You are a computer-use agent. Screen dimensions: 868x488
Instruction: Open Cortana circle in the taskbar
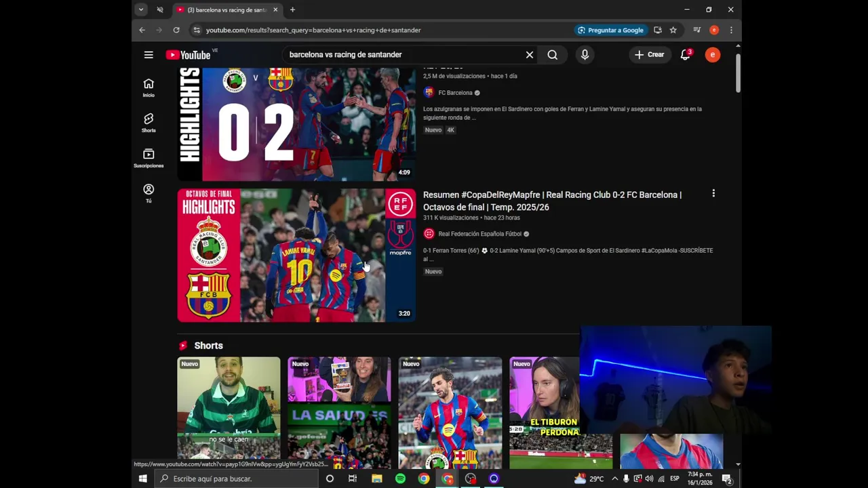pyautogui.click(x=330, y=479)
